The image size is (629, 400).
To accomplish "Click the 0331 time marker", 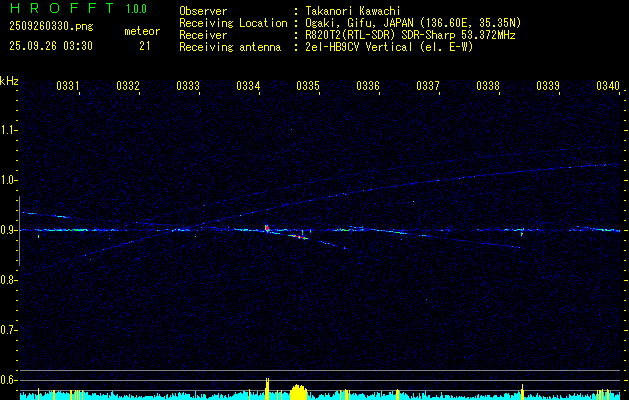I will (67, 85).
